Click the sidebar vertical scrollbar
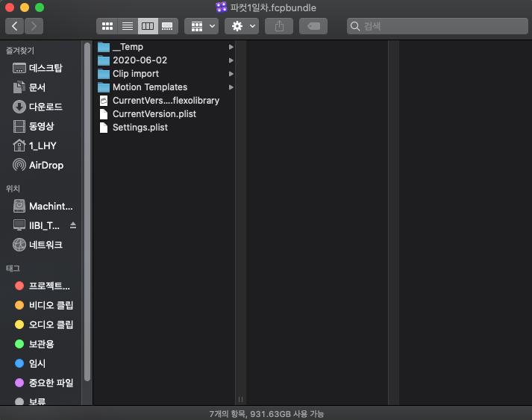Screen dimensions: 532x420 tap(87, 212)
